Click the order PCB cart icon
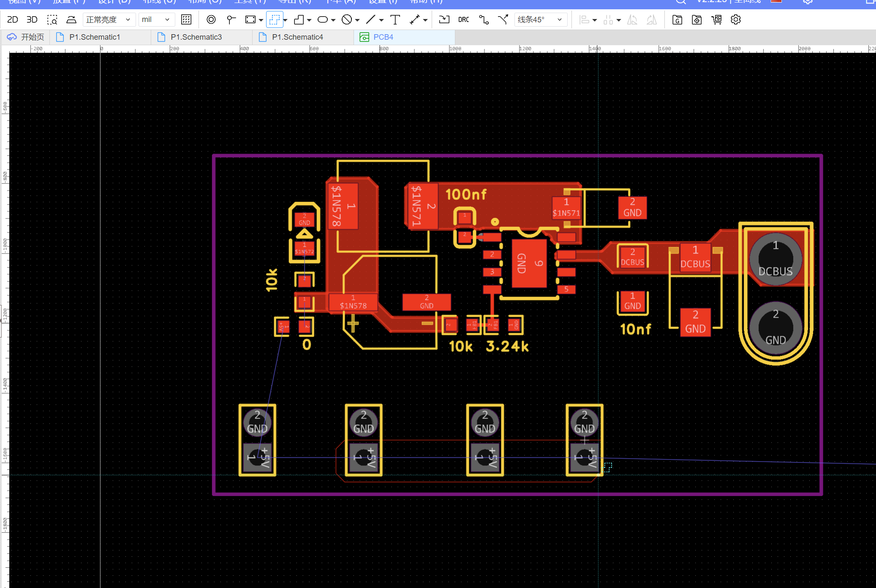Image resolution: width=876 pixels, height=588 pixels. click(717, 19)
